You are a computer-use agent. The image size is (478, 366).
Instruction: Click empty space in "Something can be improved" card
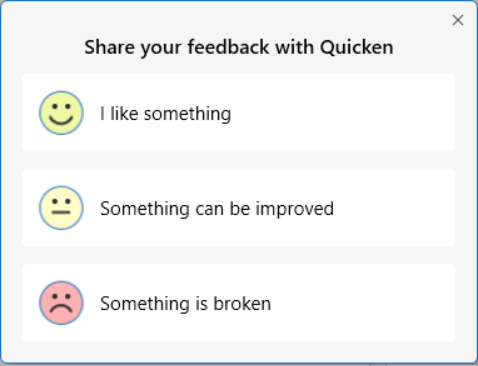pyautogui.click(x=393, y=208)
